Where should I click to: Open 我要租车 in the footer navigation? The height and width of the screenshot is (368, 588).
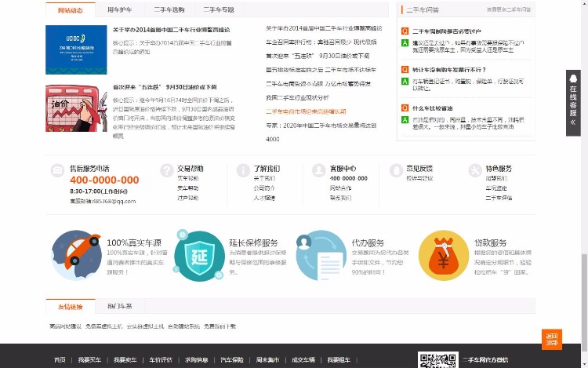(339, 359)
